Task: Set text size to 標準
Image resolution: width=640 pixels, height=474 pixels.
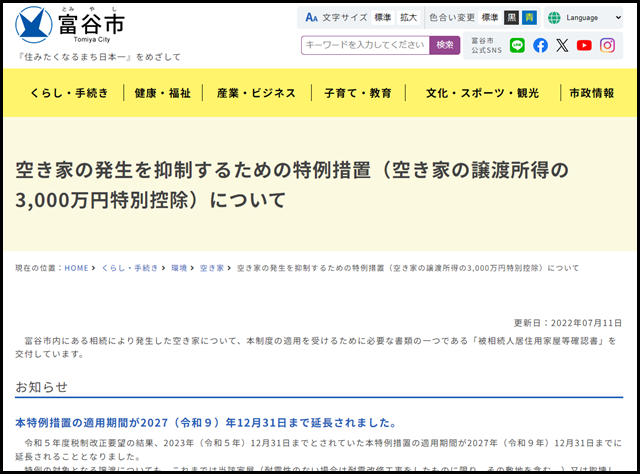Action: pos(382,18)
